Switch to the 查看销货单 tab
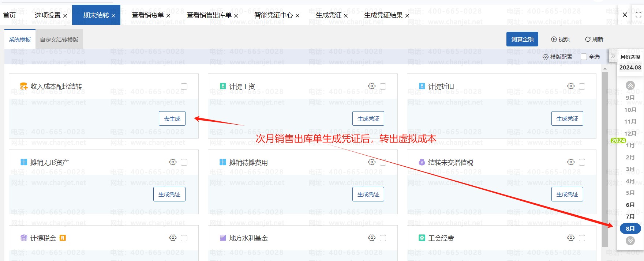 click(x=148, y=15)
